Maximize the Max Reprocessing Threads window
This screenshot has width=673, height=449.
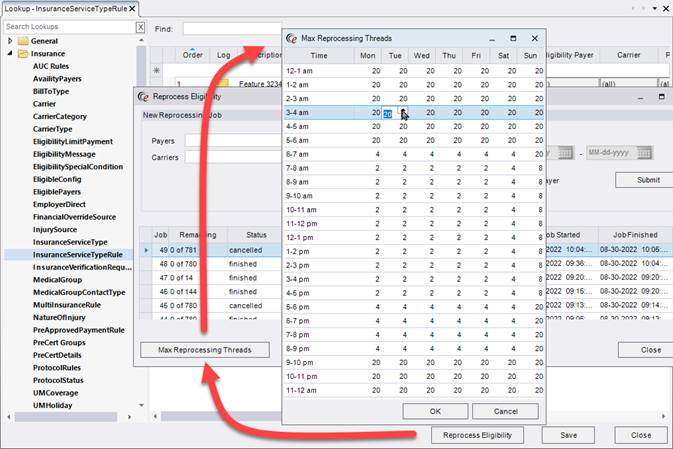513,38
